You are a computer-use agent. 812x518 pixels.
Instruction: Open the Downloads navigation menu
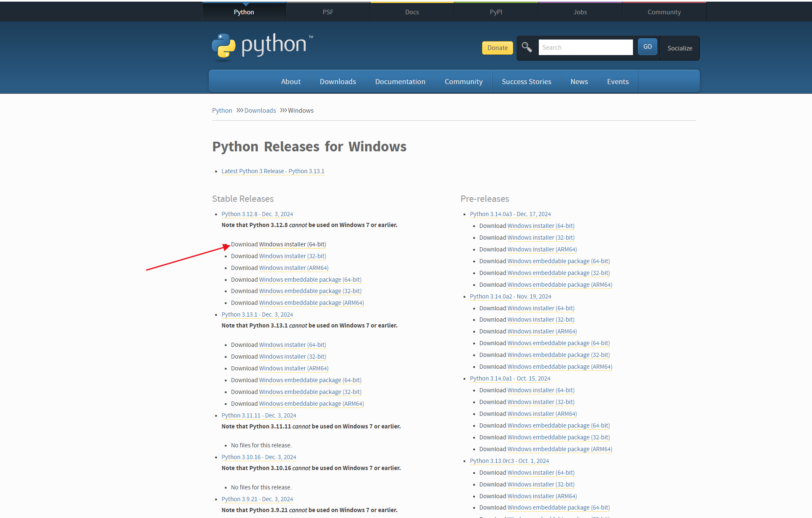coord(337,82)
